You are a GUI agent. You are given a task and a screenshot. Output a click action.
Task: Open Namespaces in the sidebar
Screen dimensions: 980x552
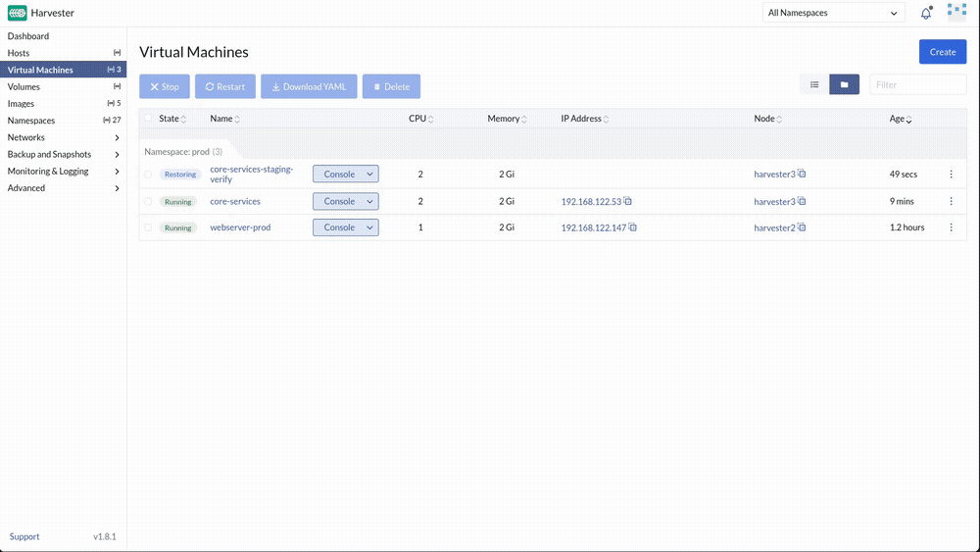click(63, 120)
